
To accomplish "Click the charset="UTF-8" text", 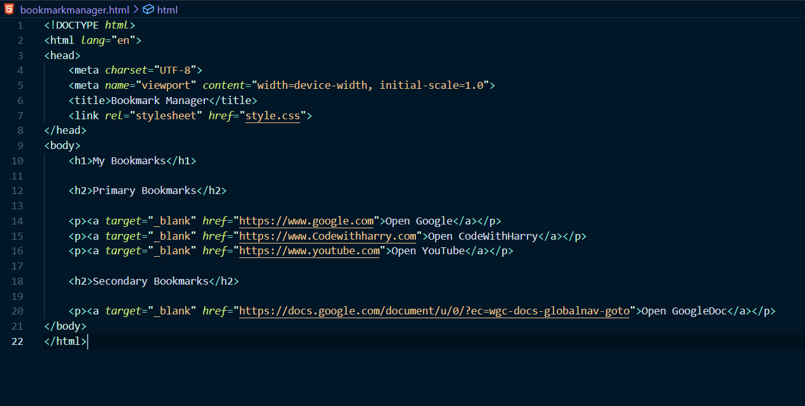I will coord(151,70).
